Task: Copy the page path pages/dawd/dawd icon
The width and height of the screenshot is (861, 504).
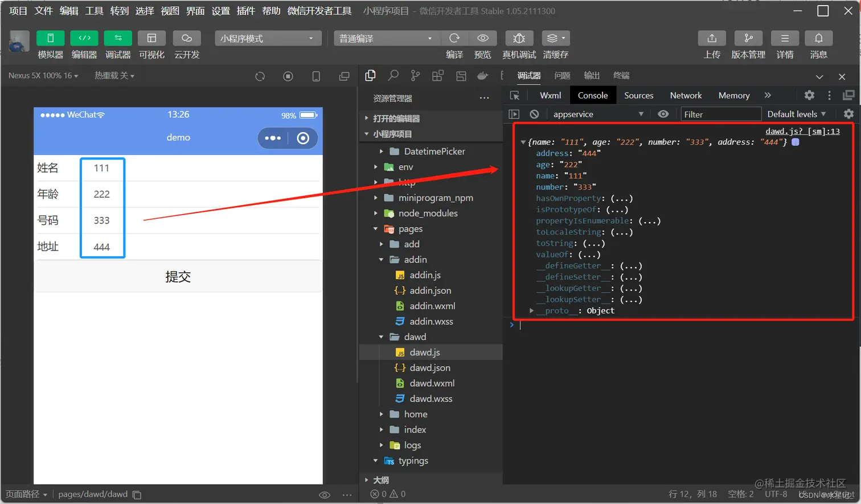Action: (137, 495)
